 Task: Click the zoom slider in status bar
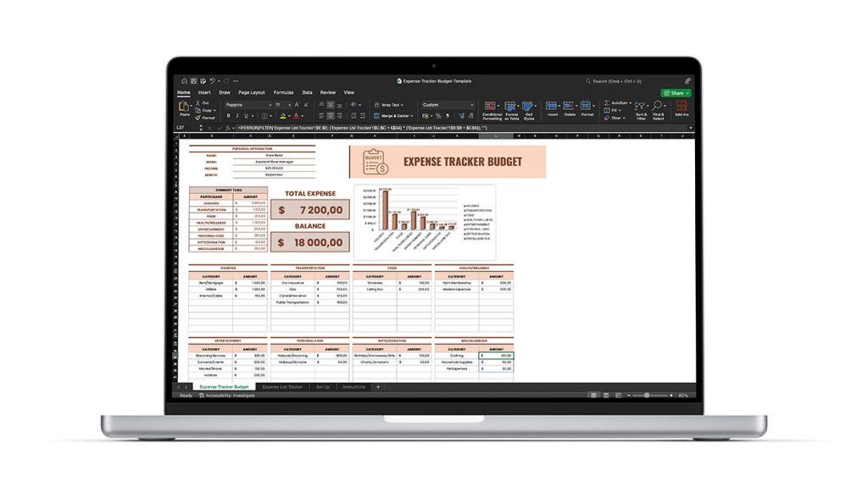coord(647,395)
